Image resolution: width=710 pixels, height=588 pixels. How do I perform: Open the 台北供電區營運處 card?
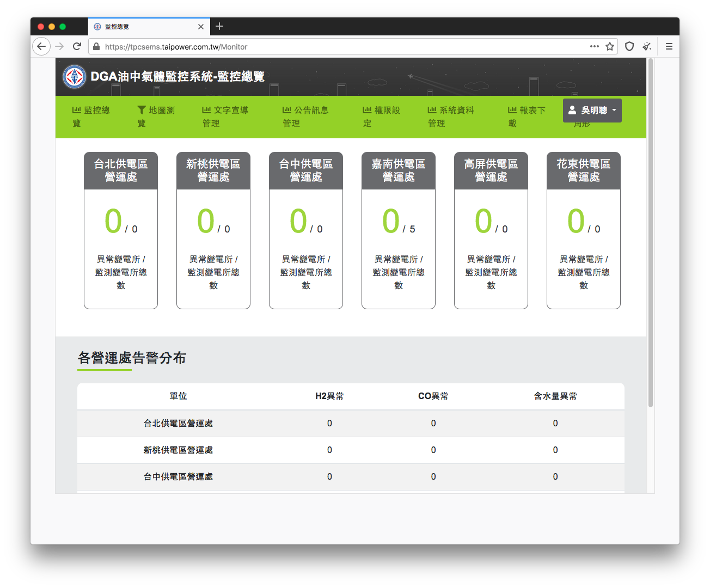[121, 230]
